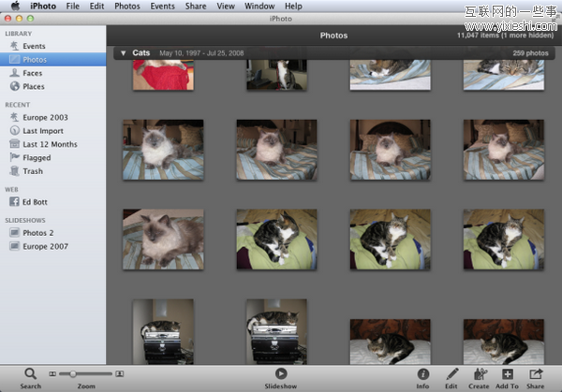This screenshot has height=392, width=562.
Task: Open the Search tool in bottom toolbar
Action: tap(30, 373)
